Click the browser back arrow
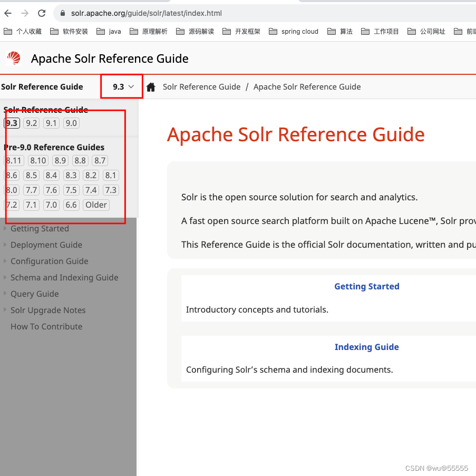476x476 pixels. pos(7,14)
